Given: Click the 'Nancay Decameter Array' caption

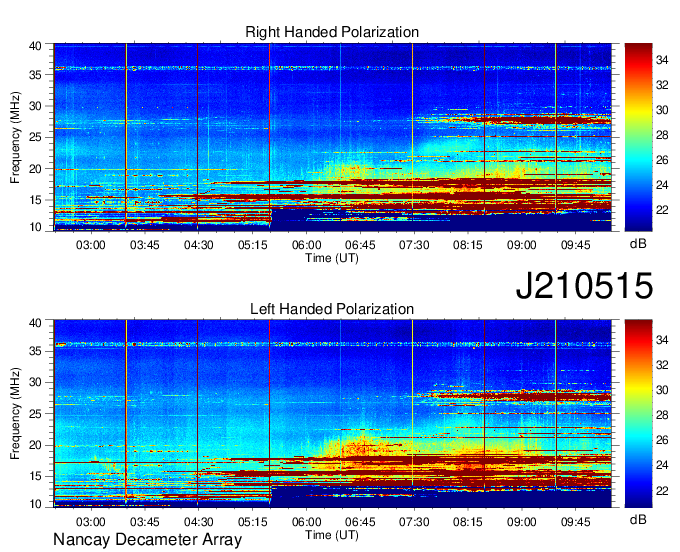Looking at the screenshot, I should tap(147, 540).
